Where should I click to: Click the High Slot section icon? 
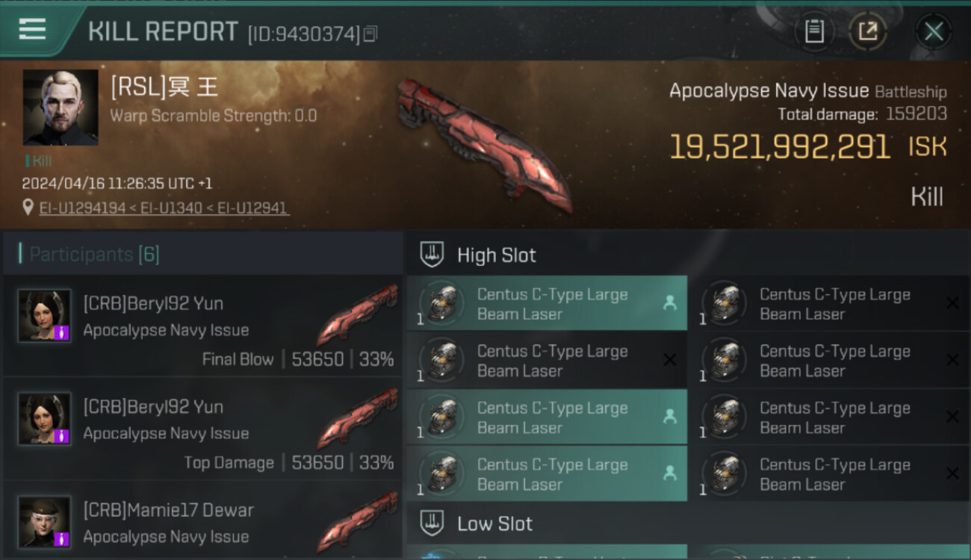click(432, 255)
